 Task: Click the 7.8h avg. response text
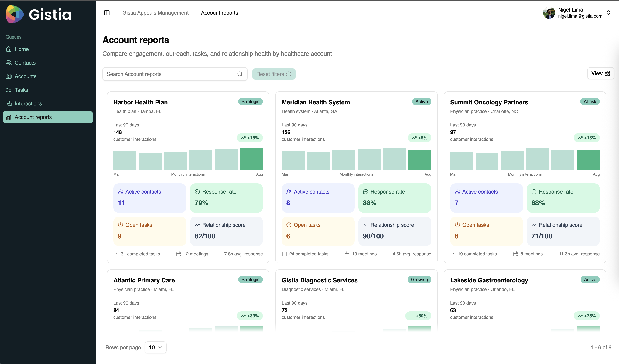click(x=243, y=254)
